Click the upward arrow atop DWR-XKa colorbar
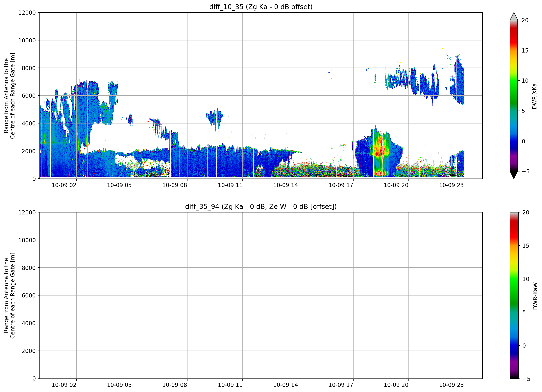This screenshot has height=392, width=542. click(514, 16)
